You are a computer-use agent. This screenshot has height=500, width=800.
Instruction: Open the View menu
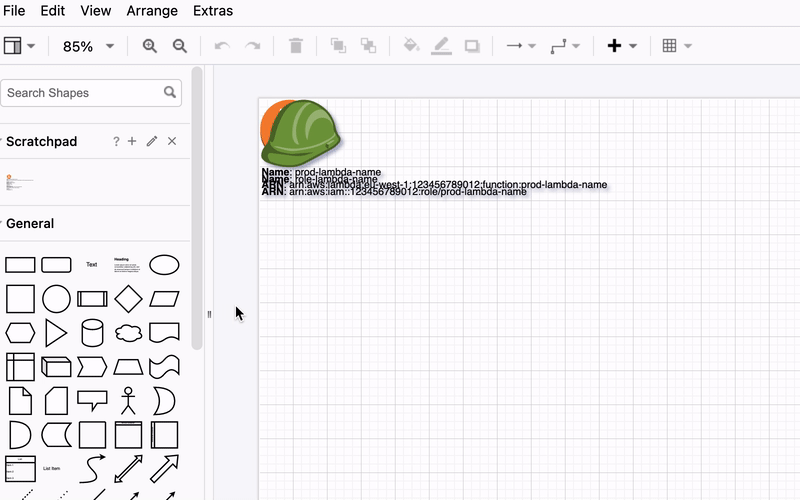[x=95, y=11]
